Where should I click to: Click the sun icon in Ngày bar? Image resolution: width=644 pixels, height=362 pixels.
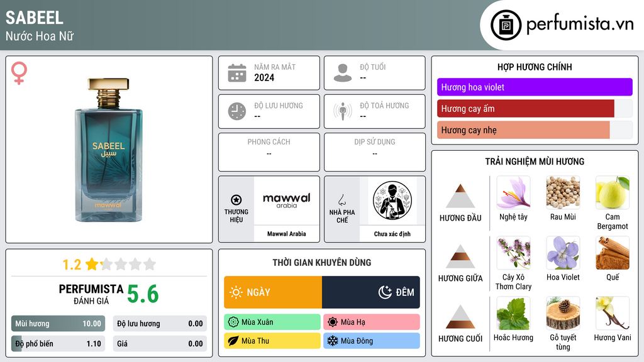click(236, 292)
